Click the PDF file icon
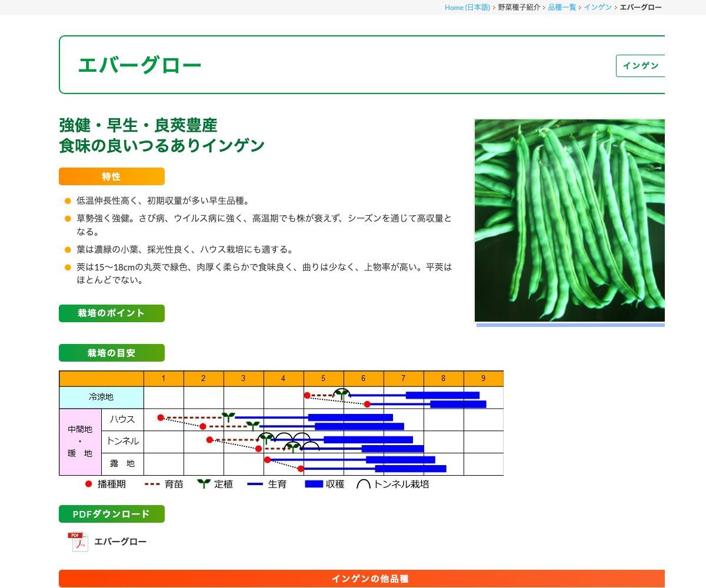706x588 pixels. [x=78, y=542]
